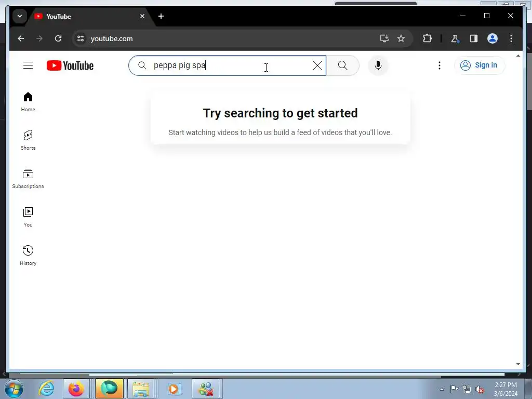Toggle the browser side panel
The height and width of the screenshot is (399, 532).
click(474, 38)
